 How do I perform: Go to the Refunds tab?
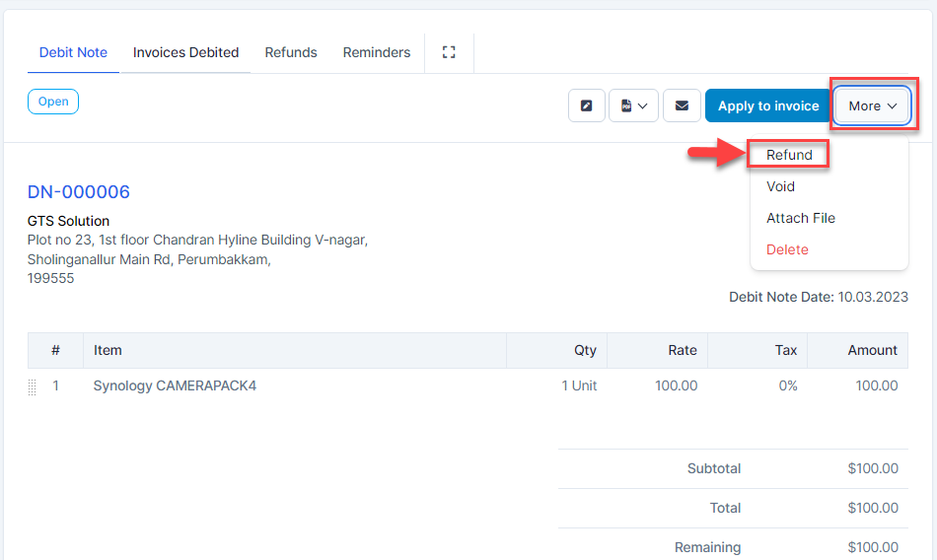point(291,52)
